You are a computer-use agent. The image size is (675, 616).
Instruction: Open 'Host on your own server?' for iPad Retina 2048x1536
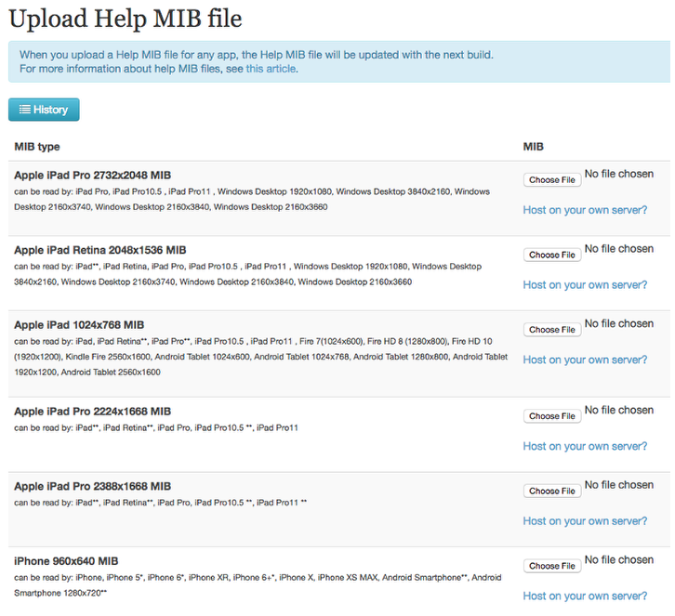[585, 284]
